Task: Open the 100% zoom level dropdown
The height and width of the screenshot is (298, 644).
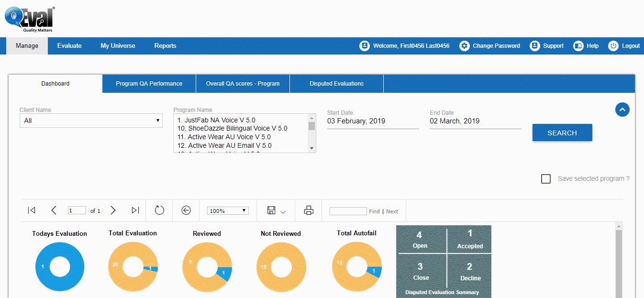Action: pos(228,211)
